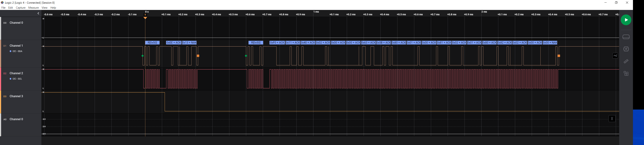Select the 0xF0 + ACK decoded bubble

coord(277,43)
